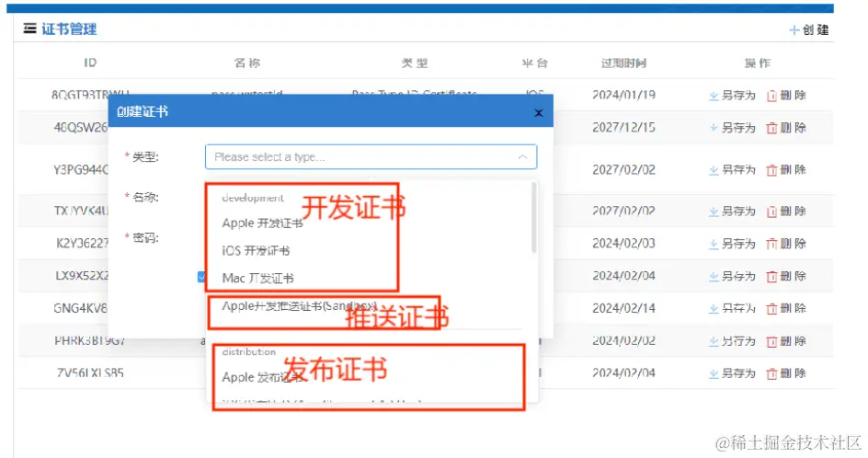Click 另存为 for the 2024/02/03 row
This screenshot has width=868, height=458.
(x=732, y=244)
